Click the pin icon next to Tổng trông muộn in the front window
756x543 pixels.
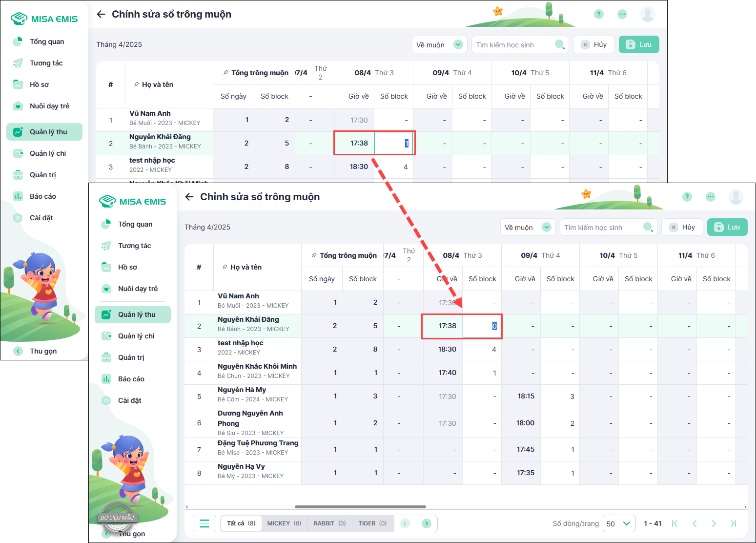tap(314, 255)
